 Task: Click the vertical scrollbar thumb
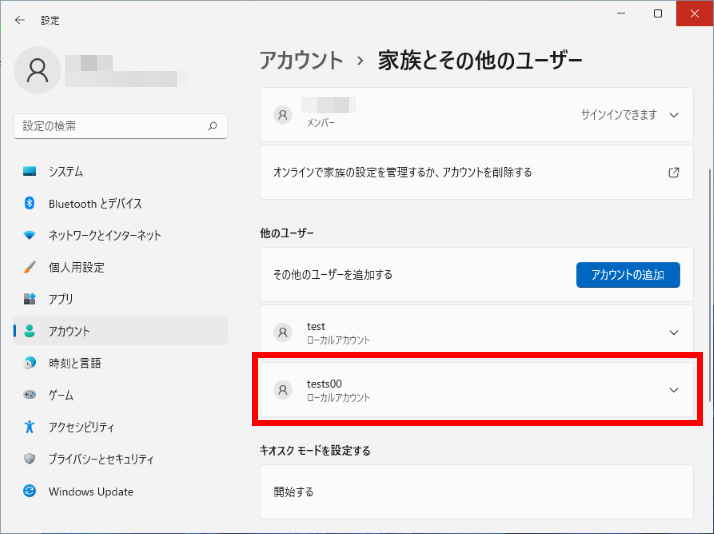[710, 285]
